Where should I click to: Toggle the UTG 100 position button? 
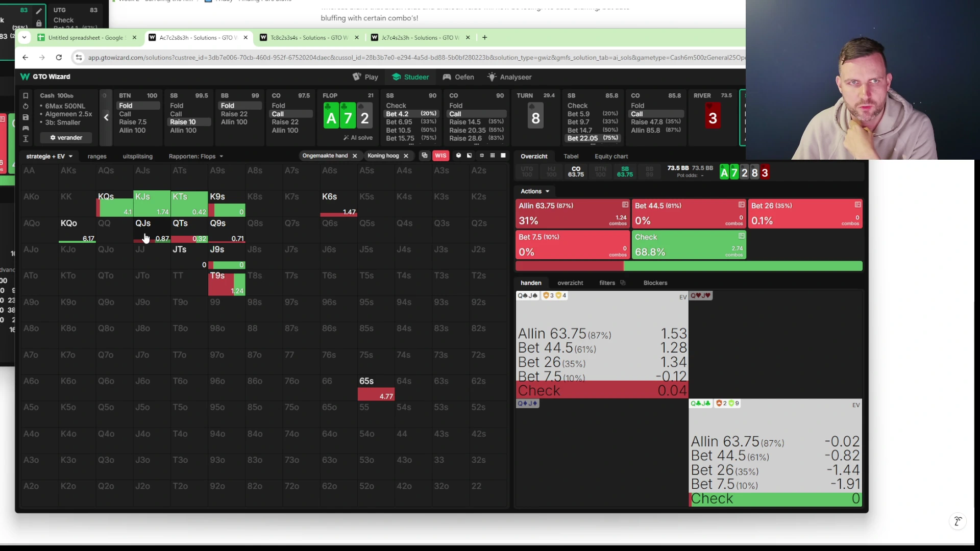pos(527,172)
